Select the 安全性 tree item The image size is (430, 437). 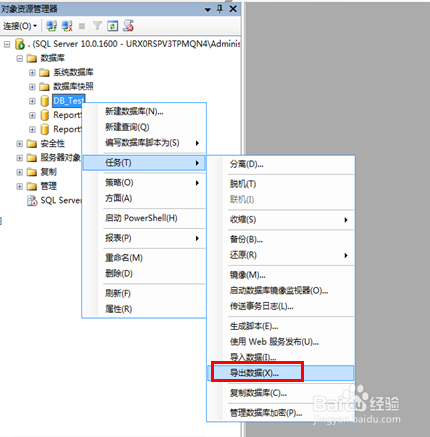point(53,144)
